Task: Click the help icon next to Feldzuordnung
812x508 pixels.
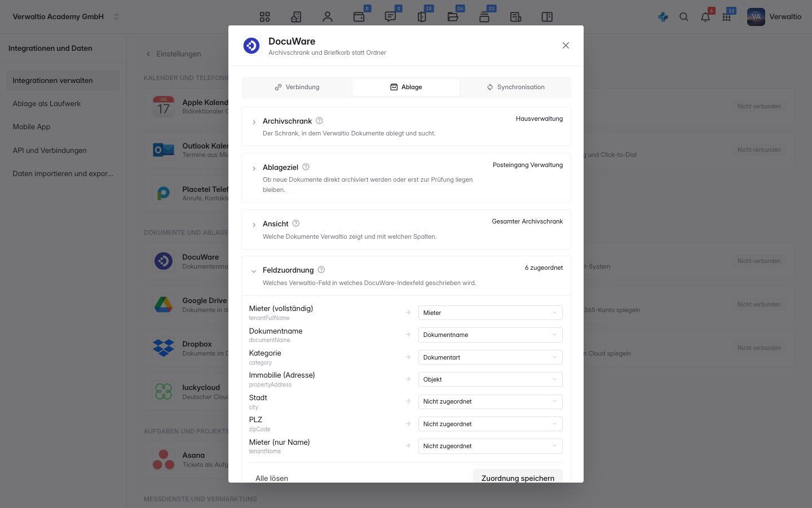Action: coord(321,270)
